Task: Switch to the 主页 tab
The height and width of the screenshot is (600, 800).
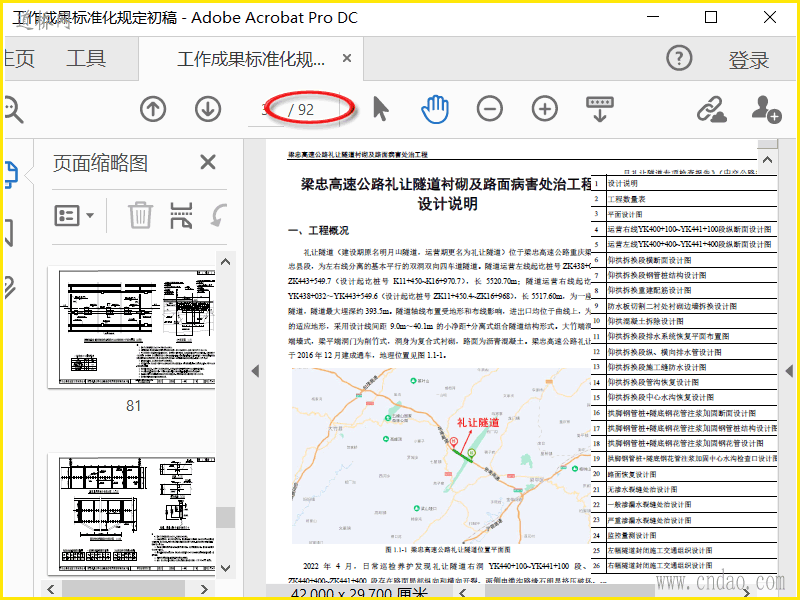Action: coord(19,58)
